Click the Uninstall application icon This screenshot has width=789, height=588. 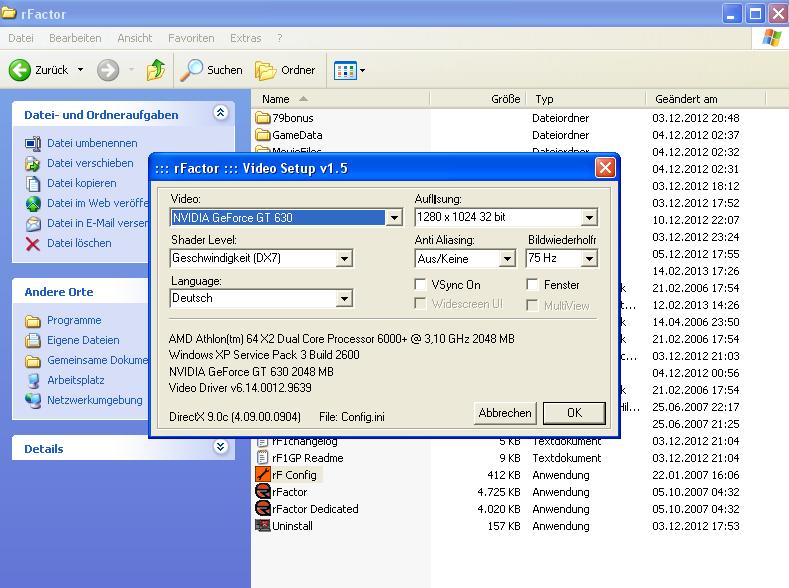pos(264,526)
